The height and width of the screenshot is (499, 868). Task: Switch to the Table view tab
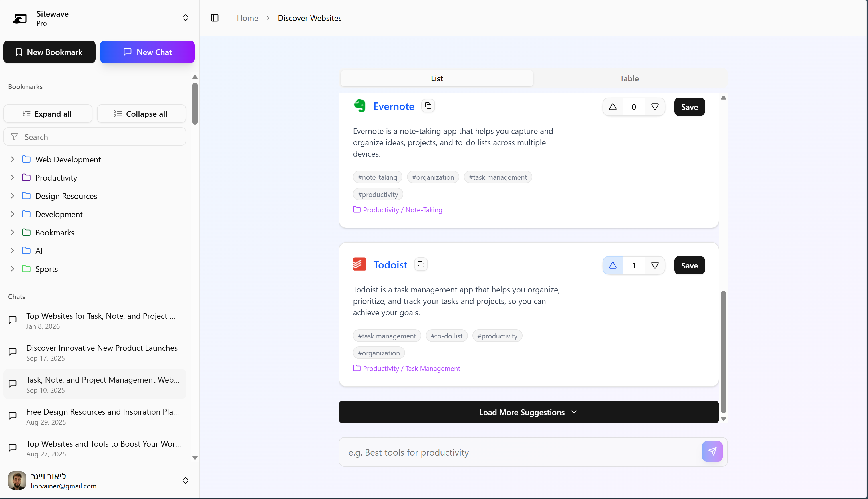[629, 78]
